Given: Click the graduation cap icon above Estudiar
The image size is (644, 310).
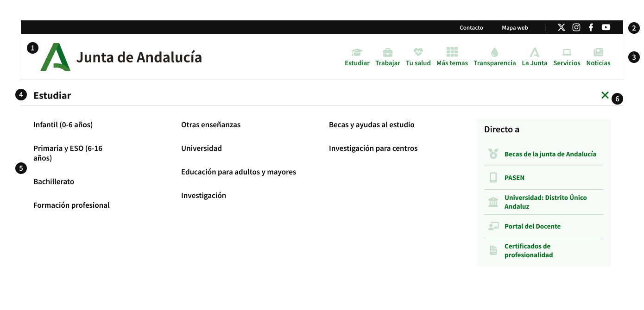Looking at the screenshot, I should (357, 52).
